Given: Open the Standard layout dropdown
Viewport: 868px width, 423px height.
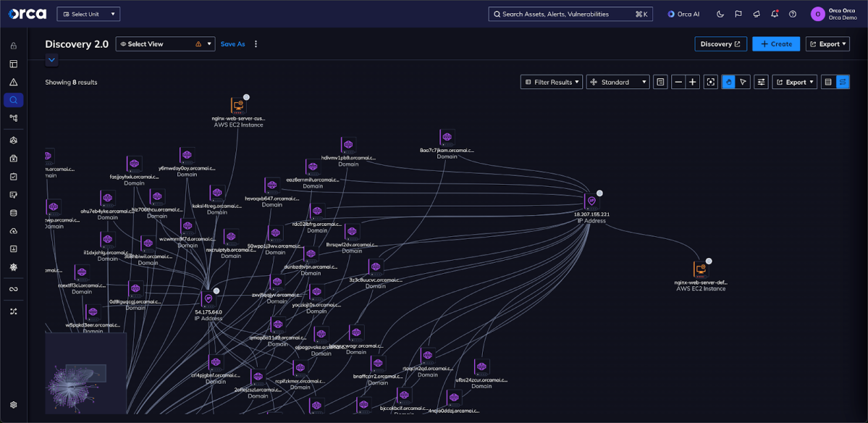Looking at the screenshot, I should [618, 81].
